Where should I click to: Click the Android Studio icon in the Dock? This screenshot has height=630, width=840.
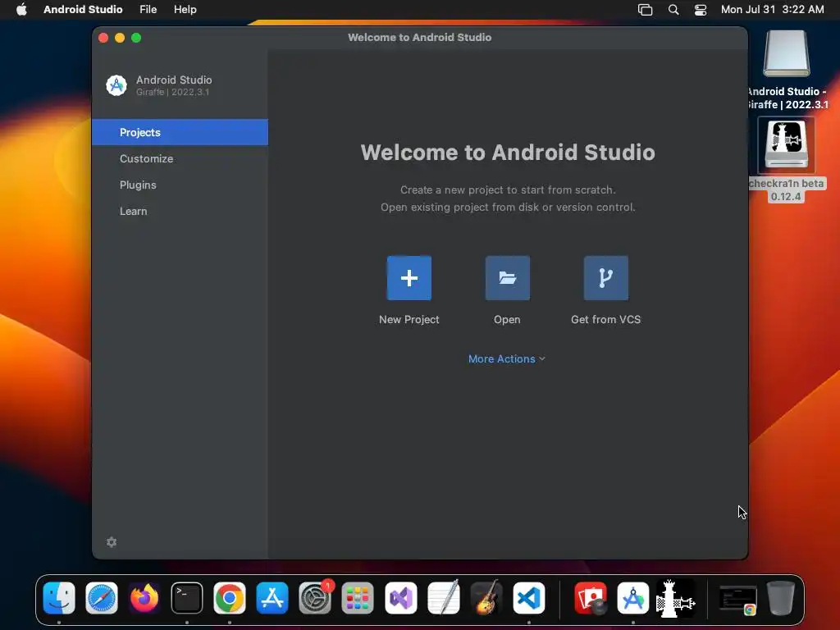point(633,598)
